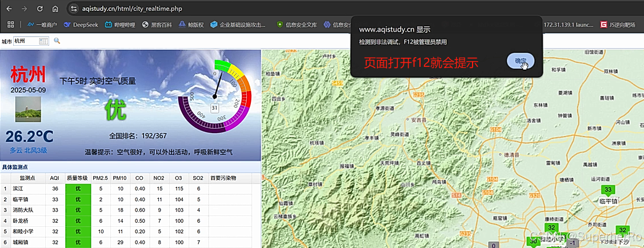Click PM10 value 29 for 城厢镇

coord(120,242)
